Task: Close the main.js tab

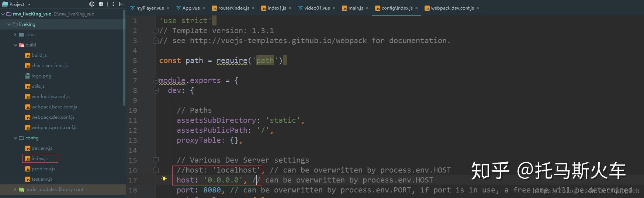Action: (367, 8)
